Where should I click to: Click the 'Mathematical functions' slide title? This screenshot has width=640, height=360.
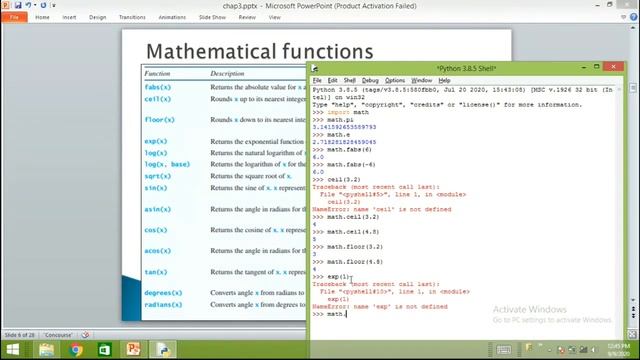(x=260, y=51)
